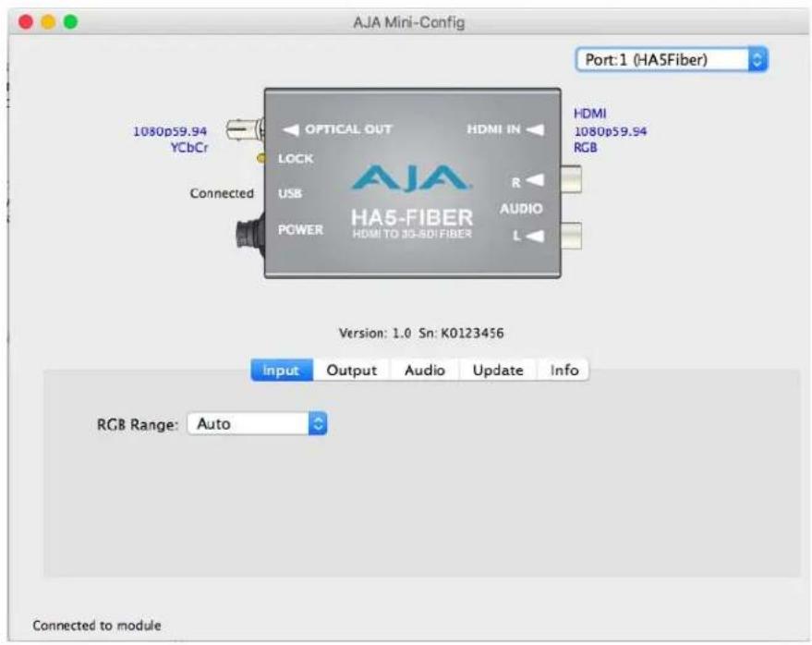Click the R audio RCA jack
This screenshot has height=645, width=812.
pos(571,180)
